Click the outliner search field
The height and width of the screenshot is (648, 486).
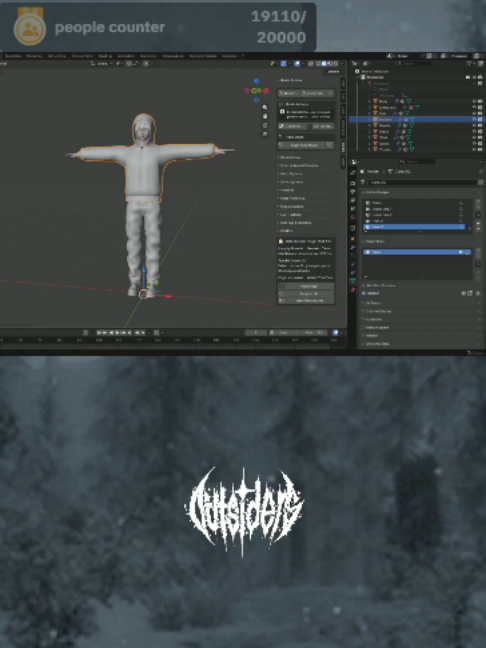413,64
